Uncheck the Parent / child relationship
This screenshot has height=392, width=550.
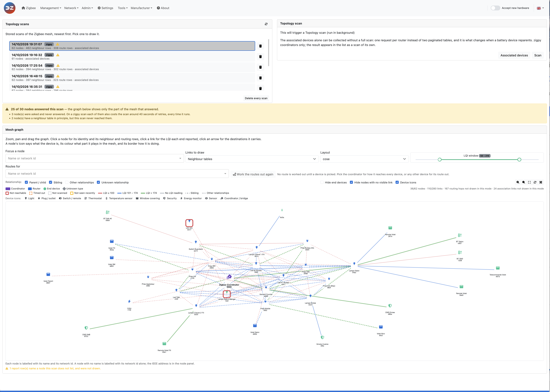pyautogui.click(x=26, y=182)
